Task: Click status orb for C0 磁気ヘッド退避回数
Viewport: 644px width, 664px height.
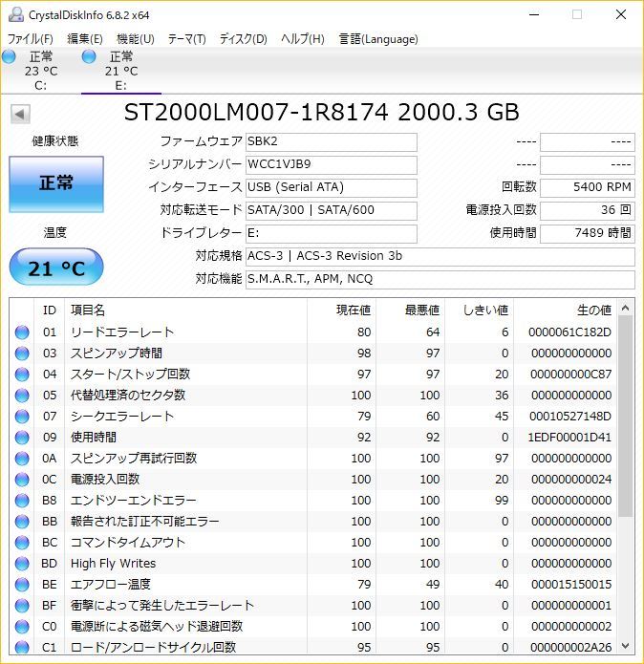Action: click(x=22, y=627)
